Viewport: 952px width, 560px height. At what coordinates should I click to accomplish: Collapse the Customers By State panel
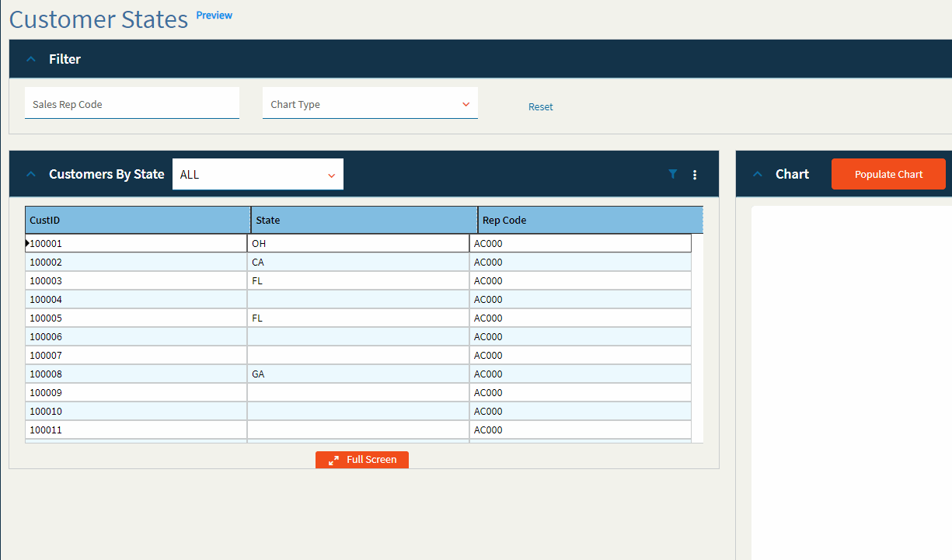pyautogui.click(x=31, y=174)
